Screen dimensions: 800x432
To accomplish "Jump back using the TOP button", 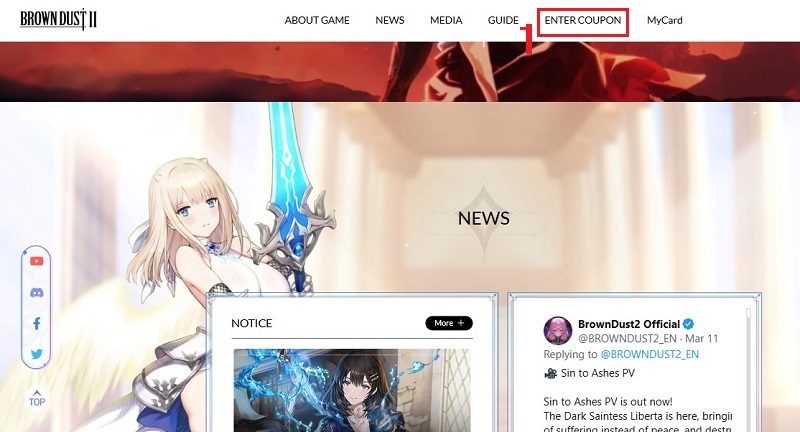I will pos(37,398).
